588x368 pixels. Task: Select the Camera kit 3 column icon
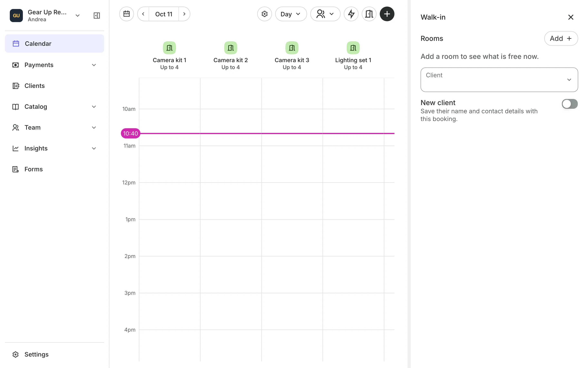292,48
